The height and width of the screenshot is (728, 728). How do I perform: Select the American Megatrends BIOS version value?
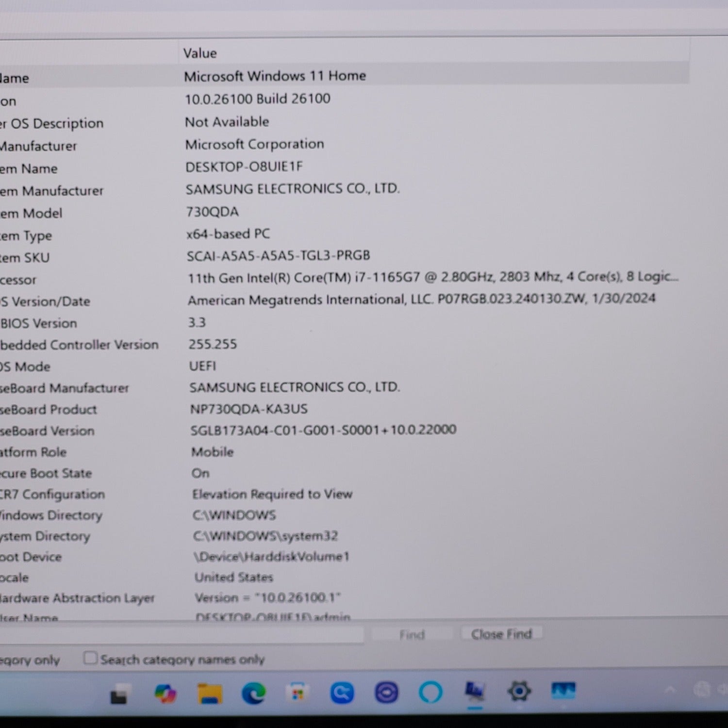pos(421,299)
